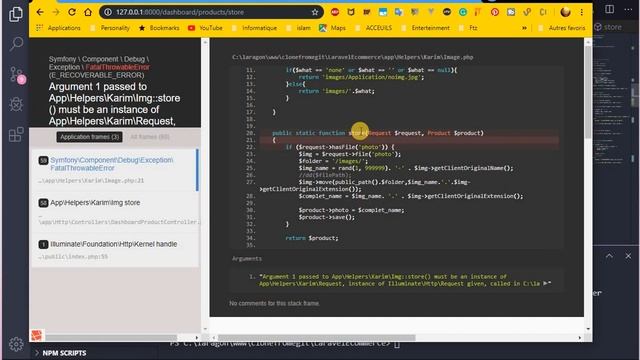
Task: Select the App\Helpers\Karim\Img store frame
Action: 116,212
